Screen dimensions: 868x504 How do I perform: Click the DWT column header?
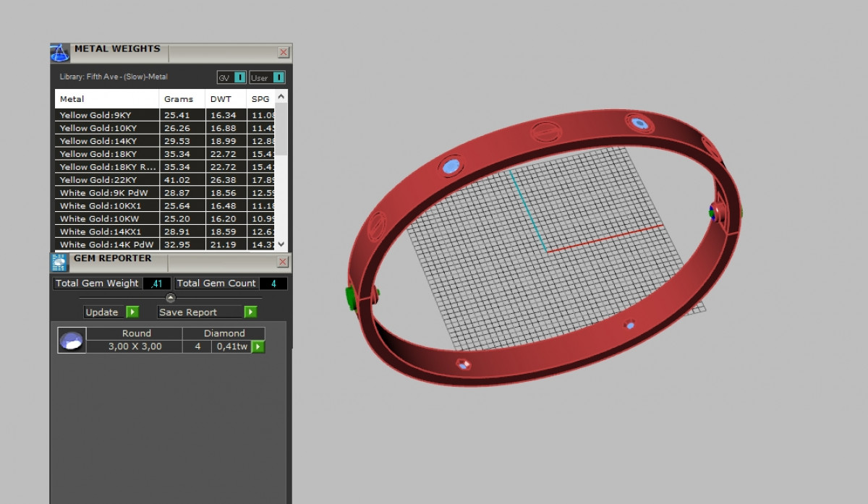pyautogui.click(x=220, y=99)
